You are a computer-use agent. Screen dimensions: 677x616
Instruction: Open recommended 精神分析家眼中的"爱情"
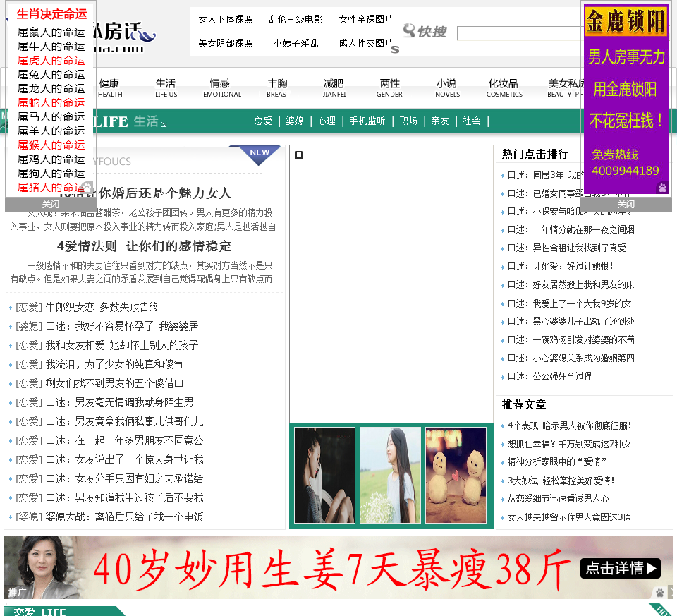click(557, 461)
